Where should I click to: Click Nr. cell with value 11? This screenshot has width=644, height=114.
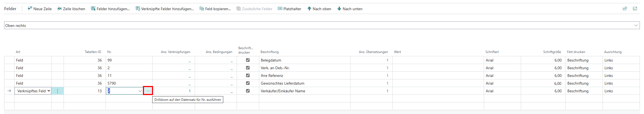(x=129, y=76)
